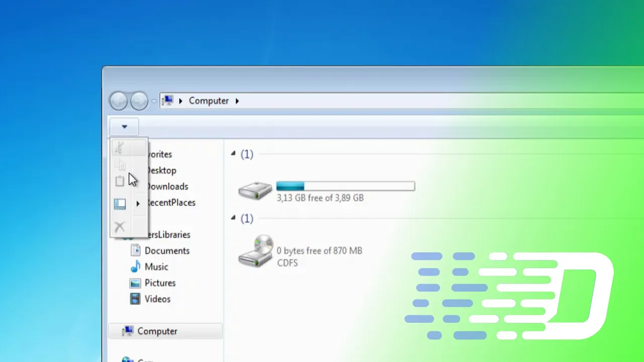Click the '0 bytes free of 870 MB' text

(x=319, y=251)
